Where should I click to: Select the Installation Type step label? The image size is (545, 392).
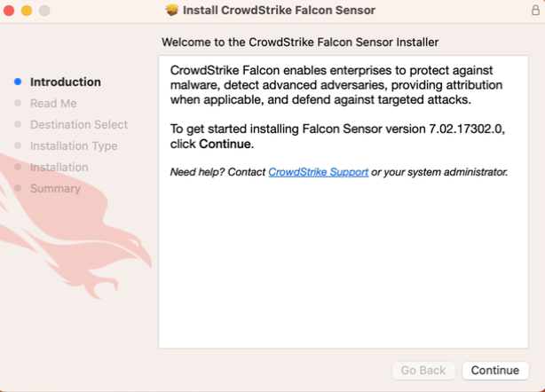pyautogui.click(x=74, y=145)
